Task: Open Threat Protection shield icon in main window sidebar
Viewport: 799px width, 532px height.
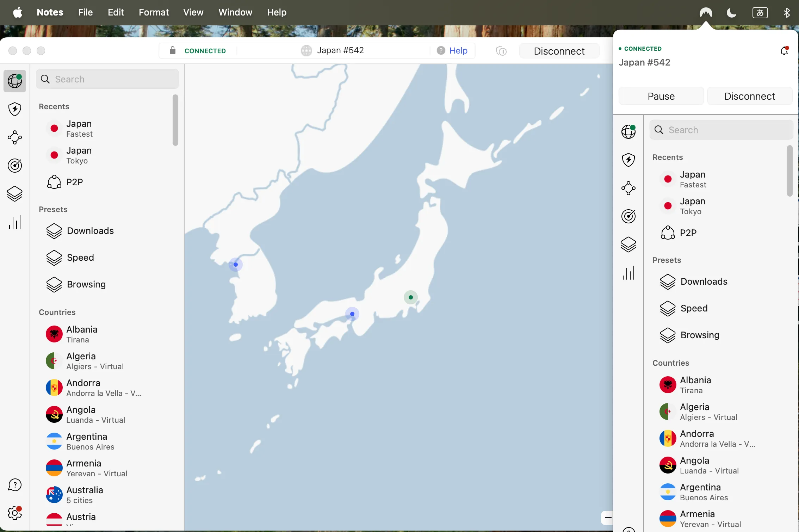Action: point(15,109)
